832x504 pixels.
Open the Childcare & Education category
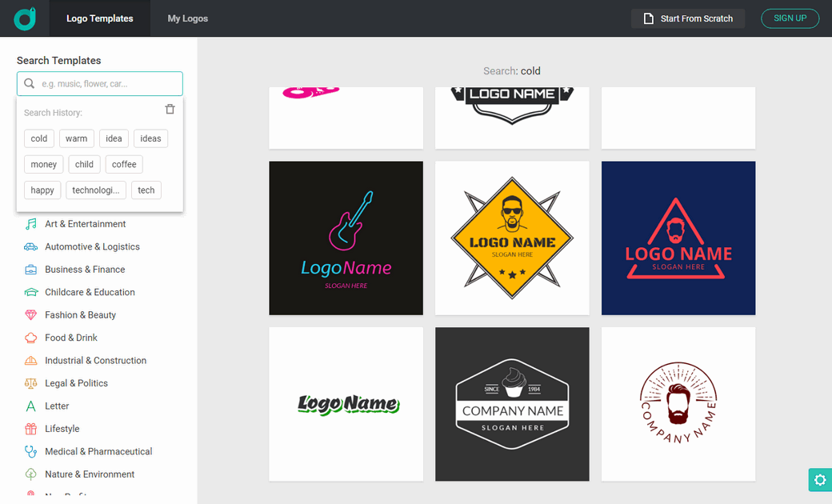[x=90, y=293]
